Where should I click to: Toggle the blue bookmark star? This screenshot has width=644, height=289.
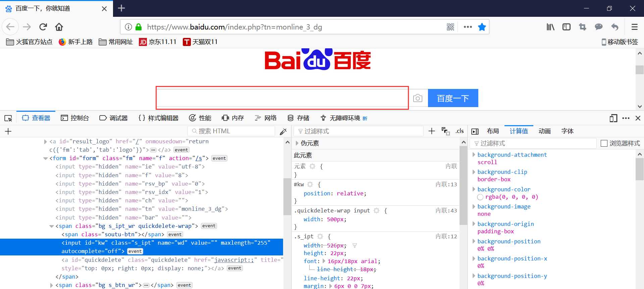tap(482, 27)
